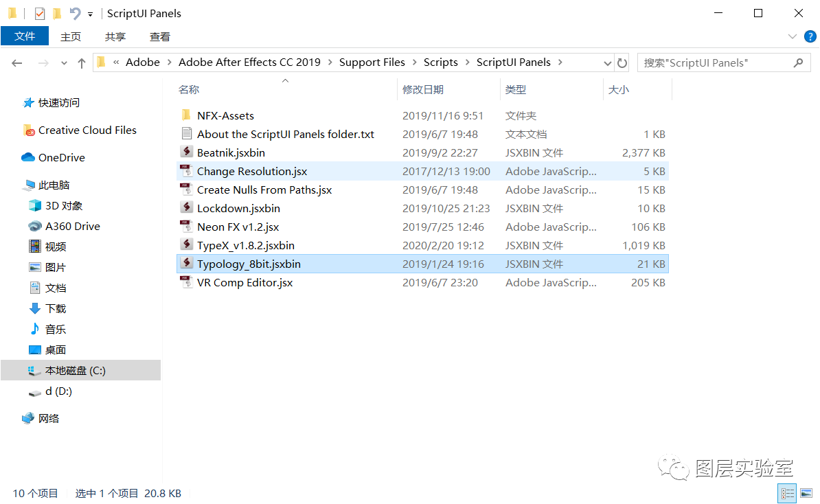Open 音乐 folder in sidebar

(55, 330)
